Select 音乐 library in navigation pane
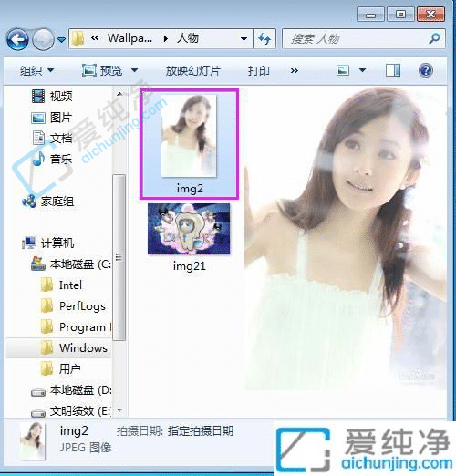Image resolution: width=456 pixels, height=476 pixels. click(52, 159)
